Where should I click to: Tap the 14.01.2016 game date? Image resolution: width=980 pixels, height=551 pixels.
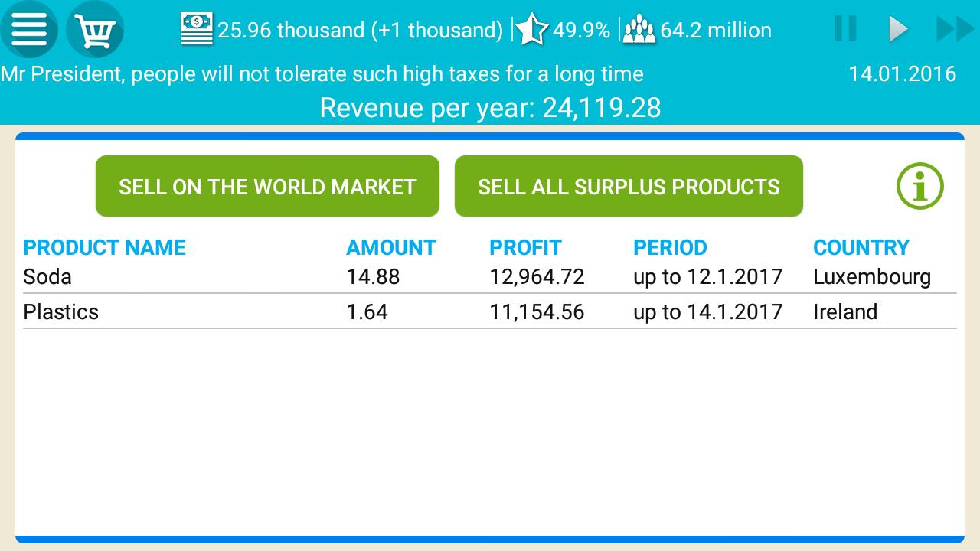(902, 74)
